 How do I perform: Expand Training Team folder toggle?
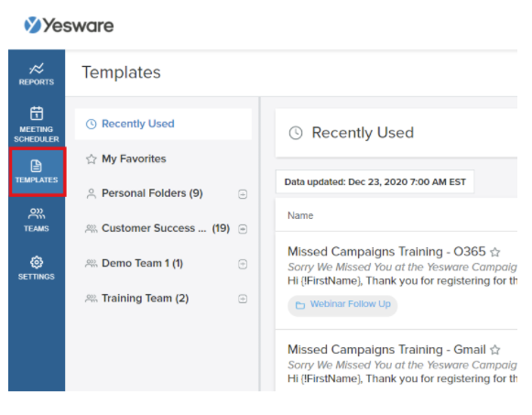243,299
